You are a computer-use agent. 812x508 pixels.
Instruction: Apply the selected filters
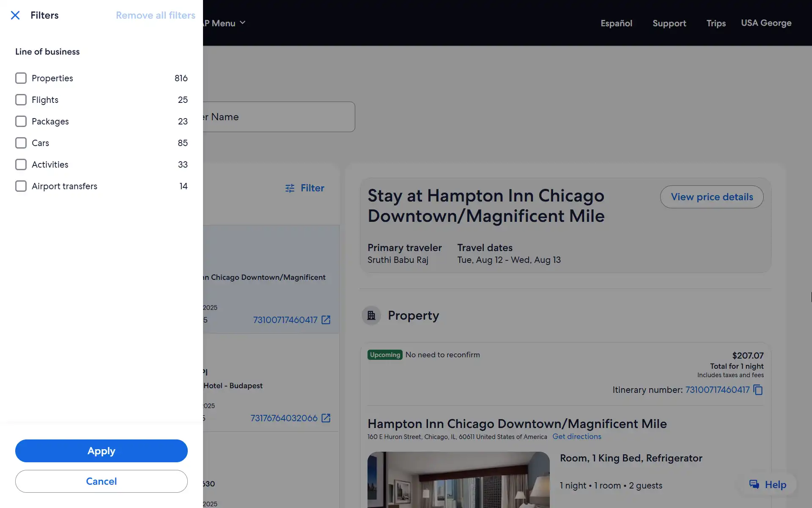point(101,451)
